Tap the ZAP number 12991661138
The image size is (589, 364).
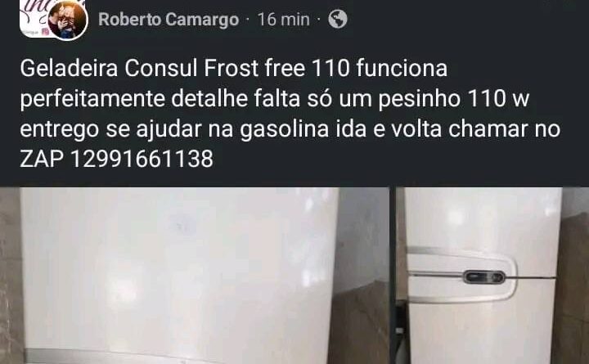(x=142, y=159)
